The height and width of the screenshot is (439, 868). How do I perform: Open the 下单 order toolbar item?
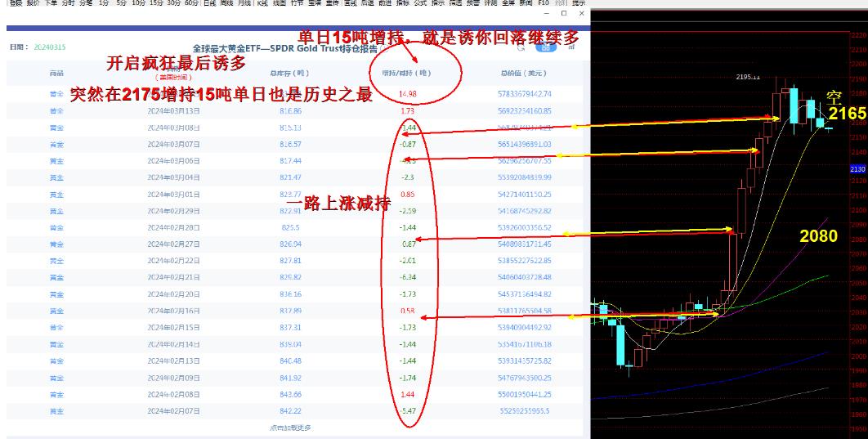51,2
